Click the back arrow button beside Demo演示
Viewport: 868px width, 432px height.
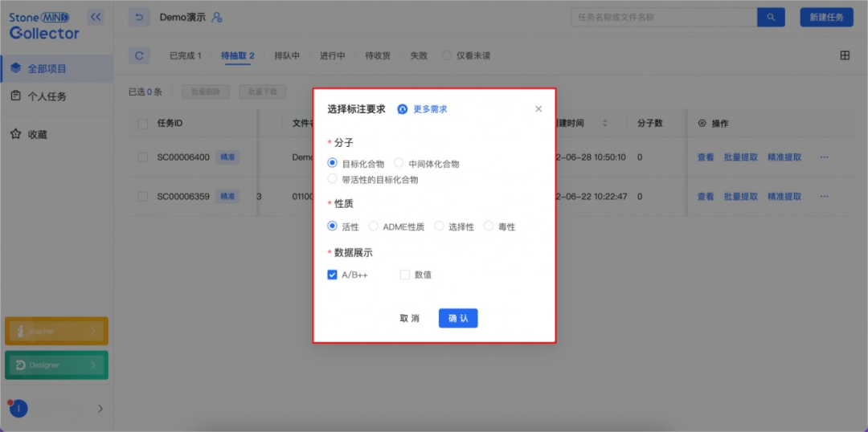point(139,18)
